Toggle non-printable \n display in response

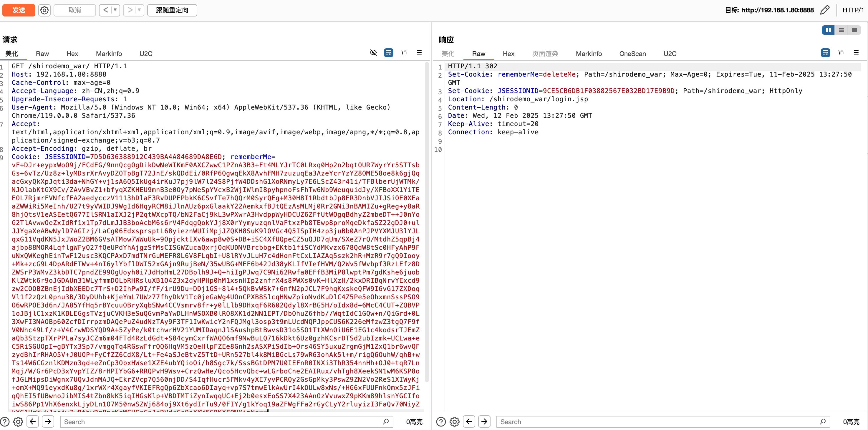click(x=841, y=52)
